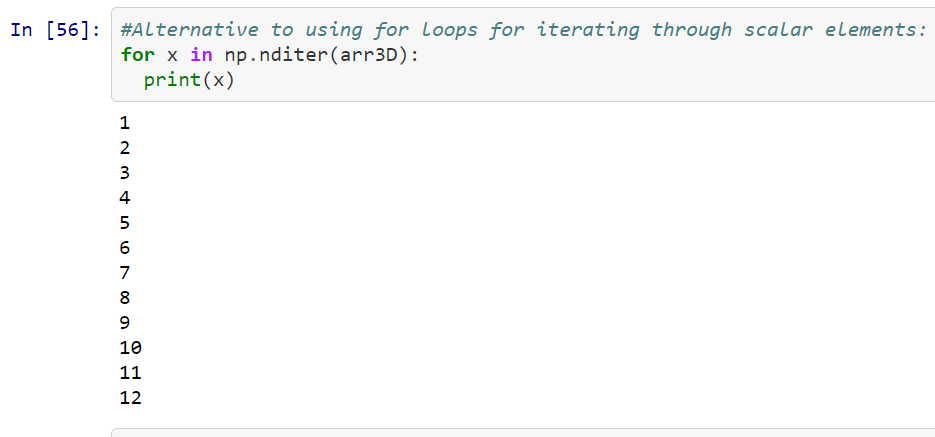Click output line showing 1

pos(125,123)
